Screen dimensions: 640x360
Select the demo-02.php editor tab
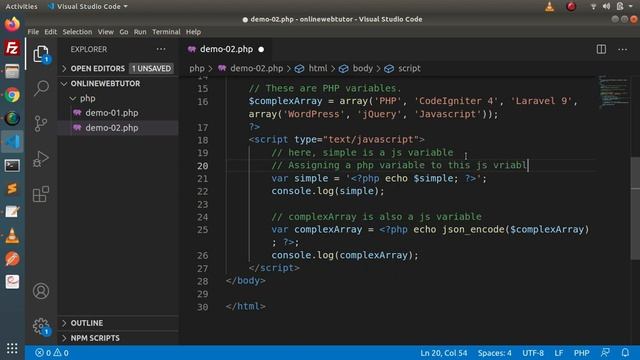click(226, 49)
